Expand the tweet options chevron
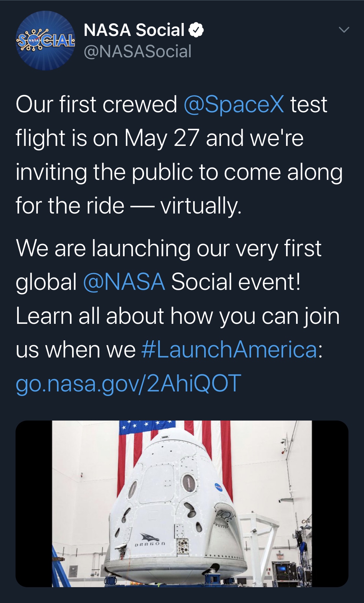Screen dimensions: 364x603 click(344, 30)
